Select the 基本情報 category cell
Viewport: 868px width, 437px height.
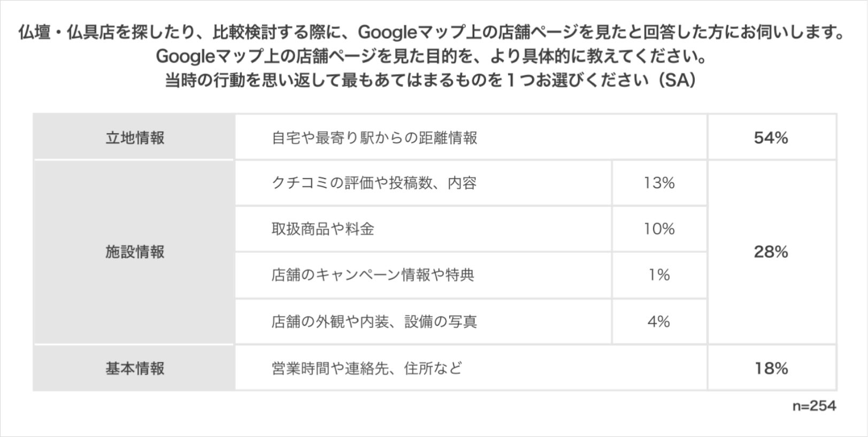point(135,369)
